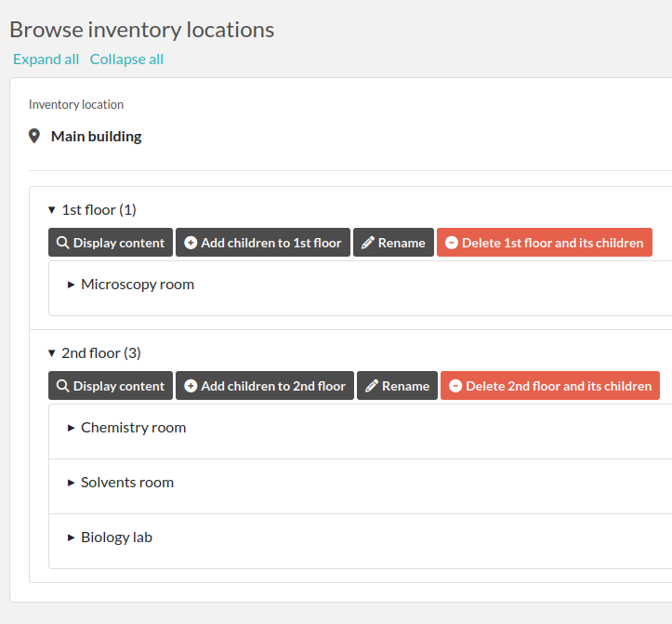Expand the Microscopy room entry
The height and width of the screenshot is (624, 672).
pos(72,285)
